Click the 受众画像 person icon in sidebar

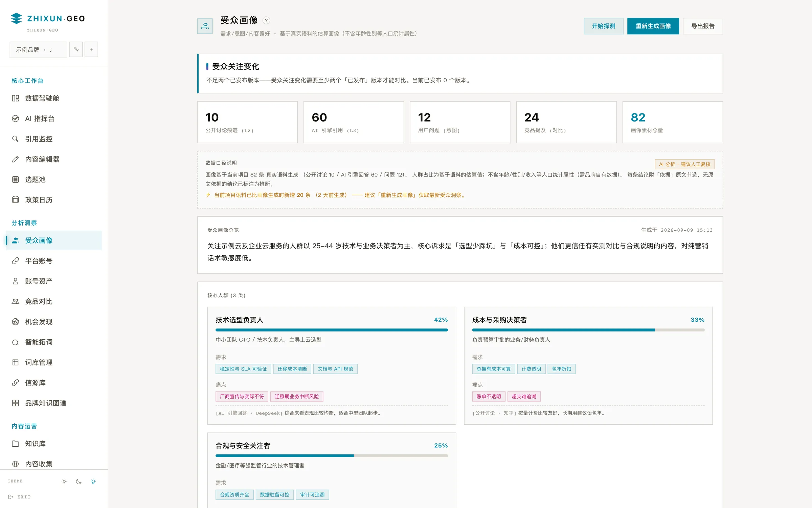click(x=16, y=240)
